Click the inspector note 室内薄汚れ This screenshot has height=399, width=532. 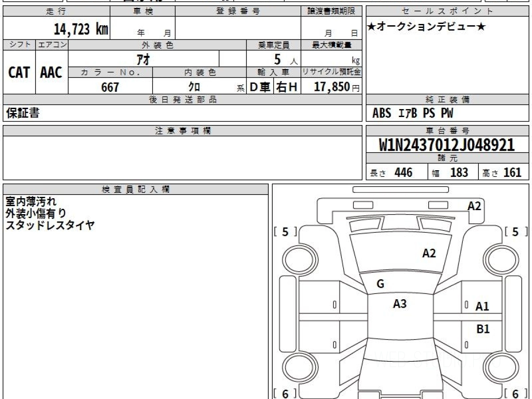coord(31,202)
